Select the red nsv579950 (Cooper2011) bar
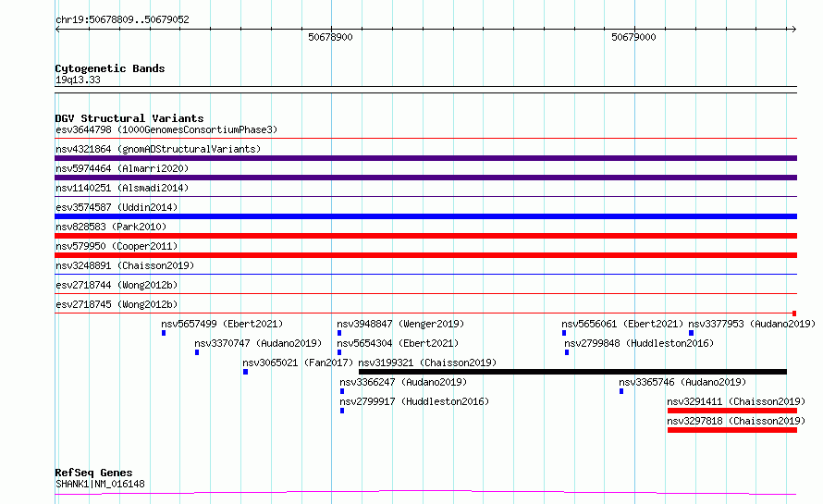 pos(425,255)
